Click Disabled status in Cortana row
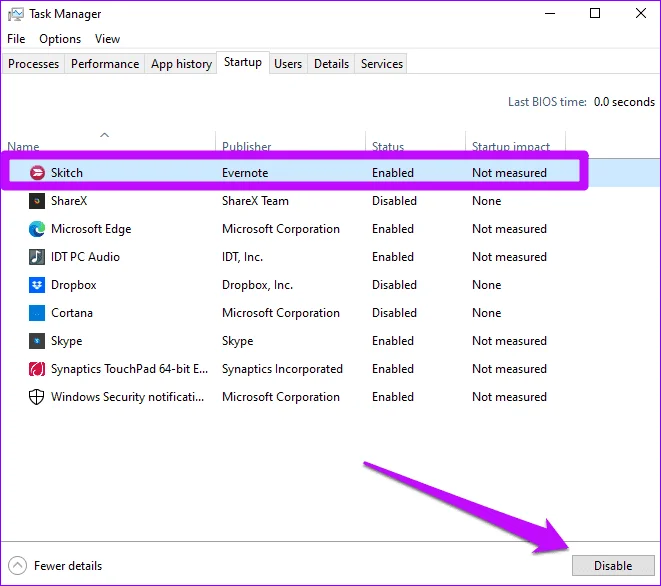The height and width of the screenshot is (586, 661). [394, 313]
